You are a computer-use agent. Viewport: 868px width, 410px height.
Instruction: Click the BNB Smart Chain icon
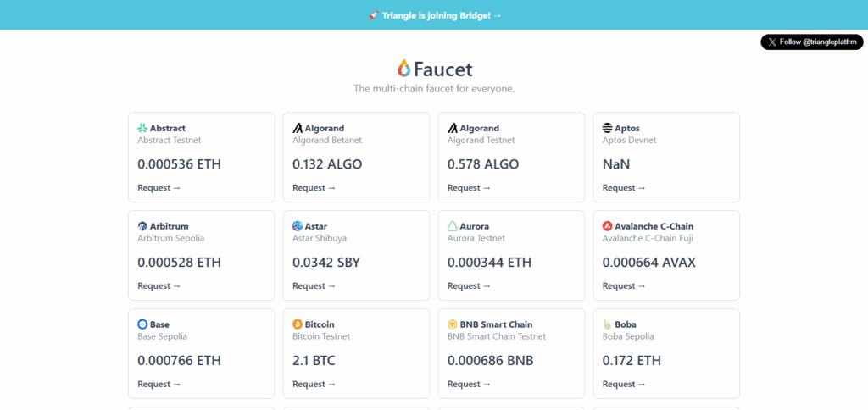pyautogui.click(x=453, y=324)
